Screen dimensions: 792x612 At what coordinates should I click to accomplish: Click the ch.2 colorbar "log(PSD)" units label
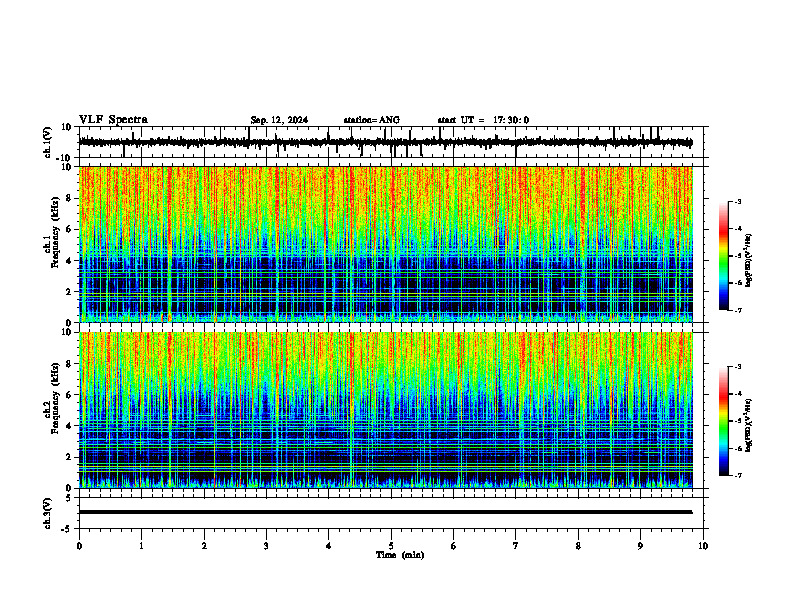(x=749, y=425)
